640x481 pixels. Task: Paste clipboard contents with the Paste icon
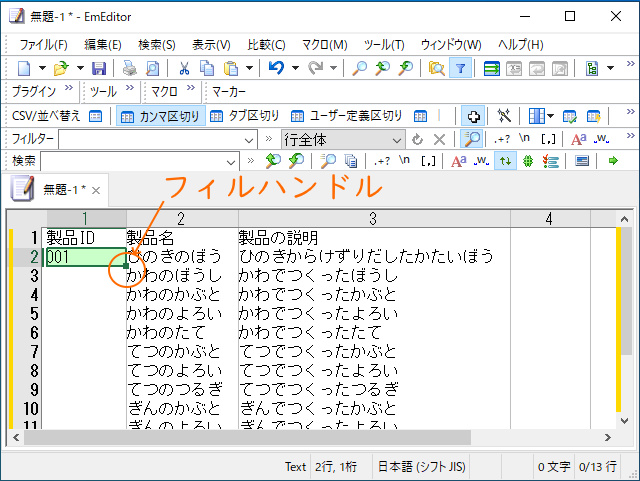(x=231, y=68)
